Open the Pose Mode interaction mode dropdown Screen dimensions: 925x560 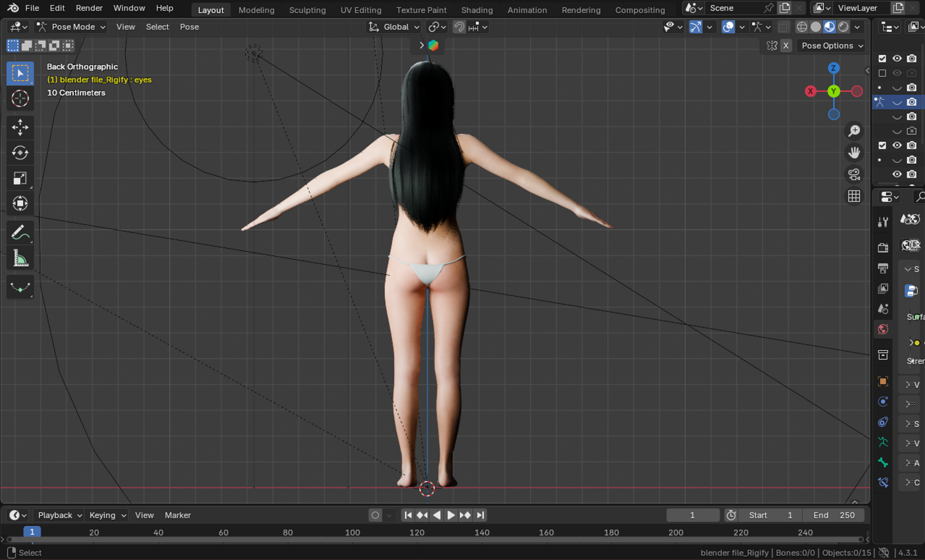tap(71, 27)
